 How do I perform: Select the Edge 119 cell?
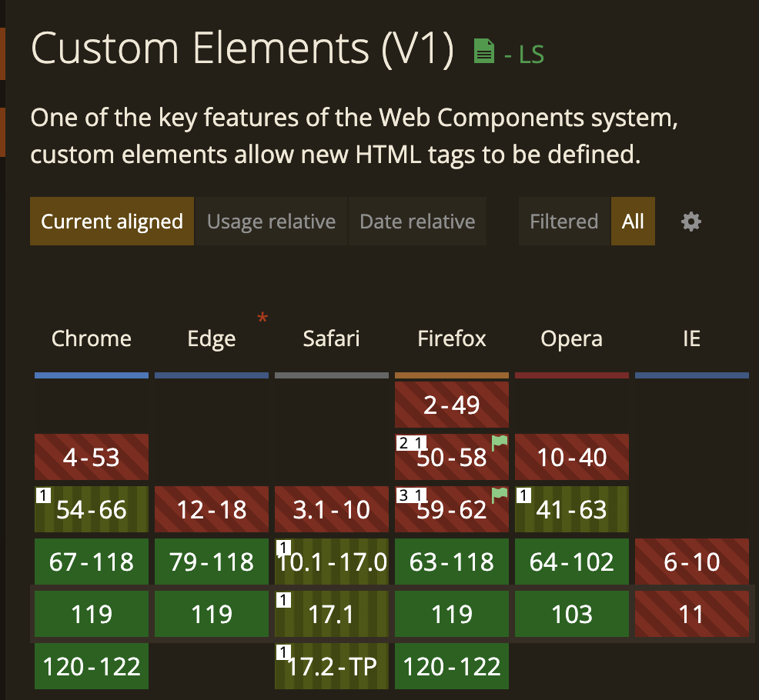pyautogui.click(x=212, y=614)
